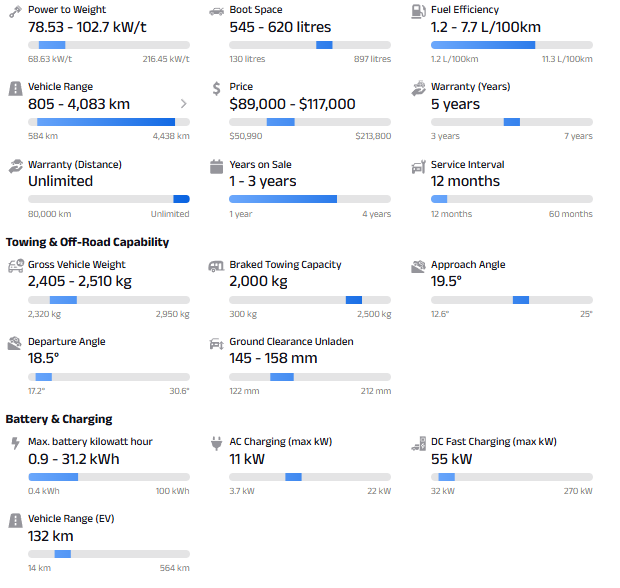Image resolution: width=620 pixels, height=588 pixels.
Task: Click the Boot Space car icon
Action: point(216,11)
